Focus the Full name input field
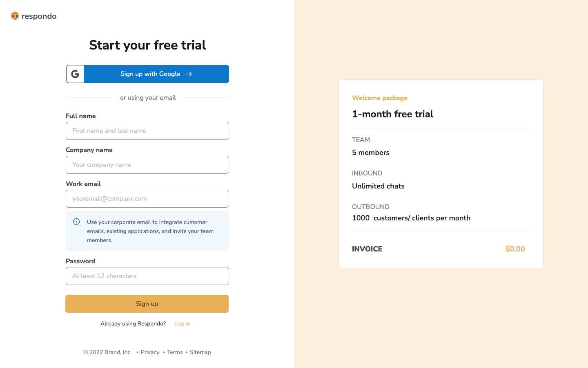The height and width of the screenshot is (368, 588). pyautogui.click(x=147, y=131)
